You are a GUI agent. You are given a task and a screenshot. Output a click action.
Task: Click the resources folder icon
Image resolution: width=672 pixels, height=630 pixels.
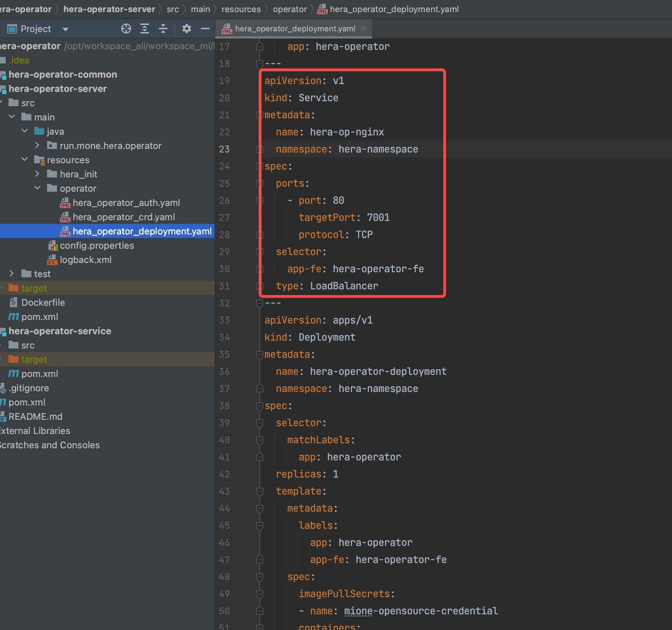[x=39, y=160]
